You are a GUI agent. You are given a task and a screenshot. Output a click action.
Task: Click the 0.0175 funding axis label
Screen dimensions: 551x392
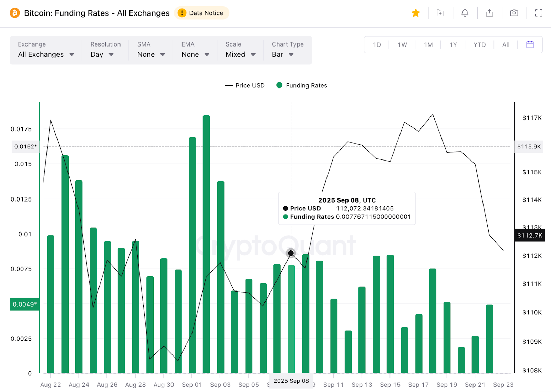(x=21, y=129)
